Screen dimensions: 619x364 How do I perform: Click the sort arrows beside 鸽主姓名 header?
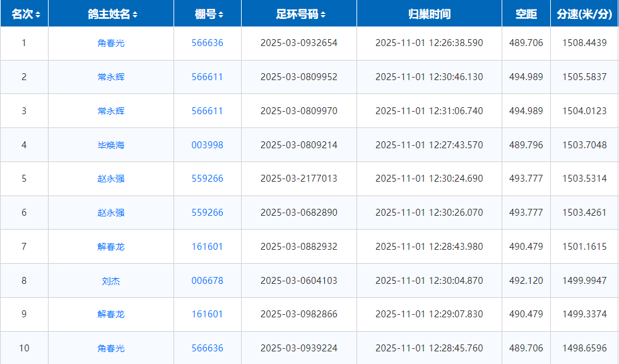136,15
